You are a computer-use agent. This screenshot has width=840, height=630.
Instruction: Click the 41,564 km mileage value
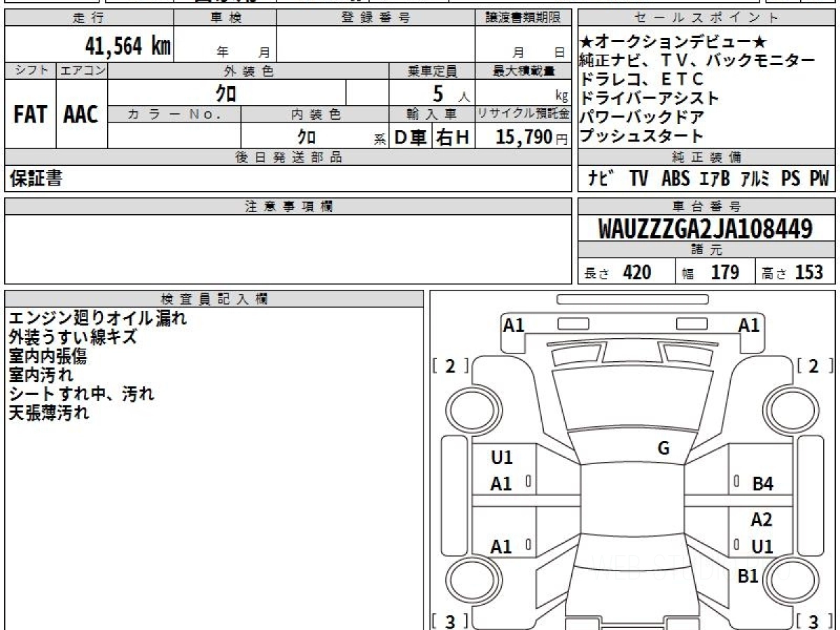(x=127, y=46)
